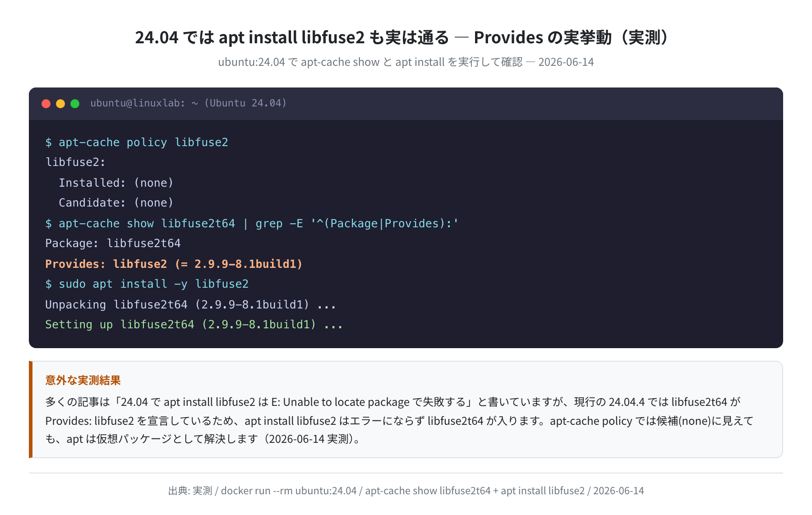Screen dimensions: 812x515
Task: Click the green maximize dot in terminal titlebar
Action: pos(75,104)
